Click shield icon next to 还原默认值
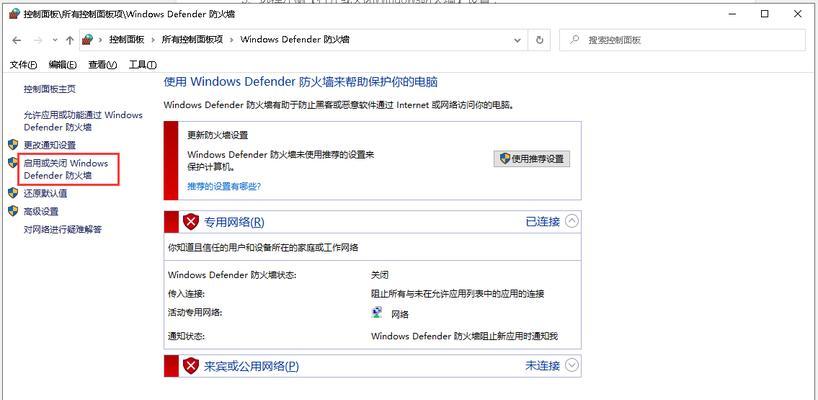 point(13,193)
